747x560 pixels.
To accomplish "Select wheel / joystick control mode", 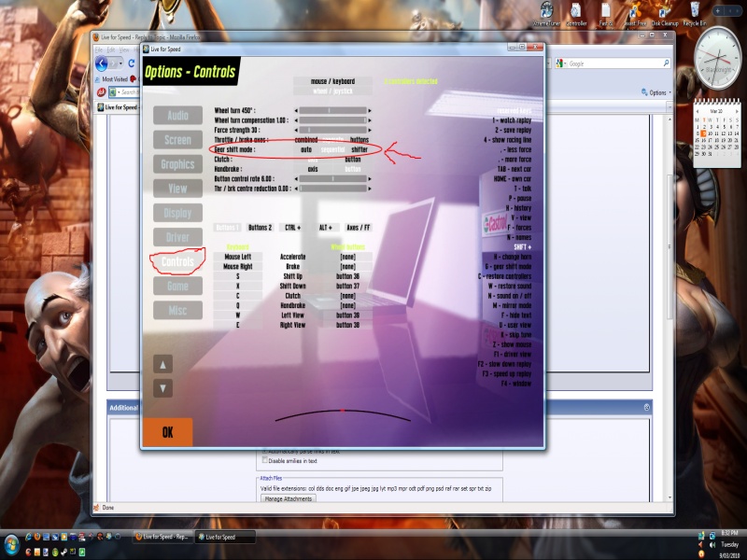I will point(332,91).
